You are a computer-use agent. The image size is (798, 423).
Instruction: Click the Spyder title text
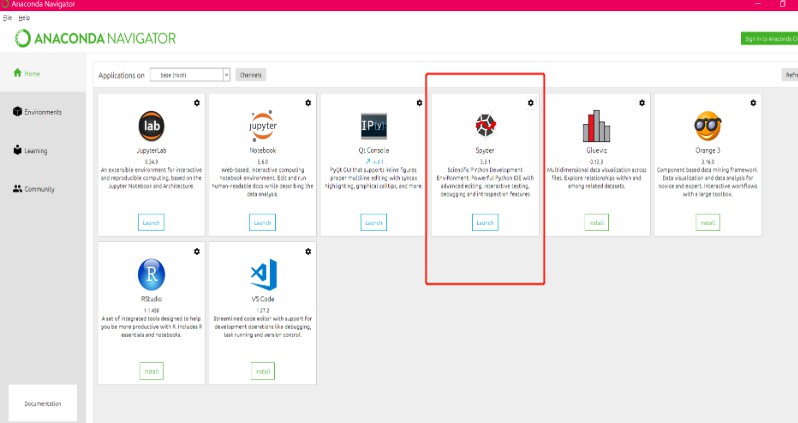(485, 150)
